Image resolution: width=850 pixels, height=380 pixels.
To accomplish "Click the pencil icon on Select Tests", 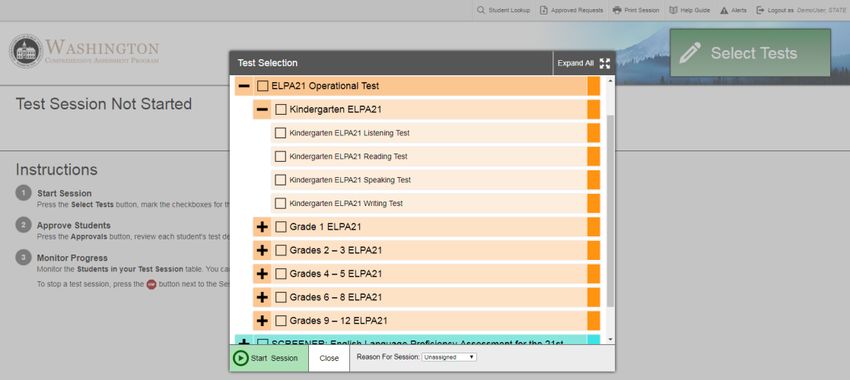I will [x=690, y=53].
